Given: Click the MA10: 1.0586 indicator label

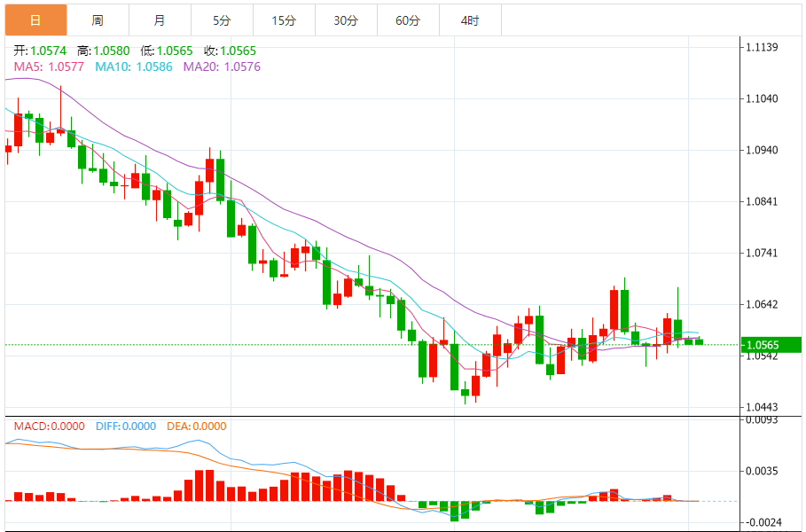Looking at the screenshot, I should click(x=134, y=66).
